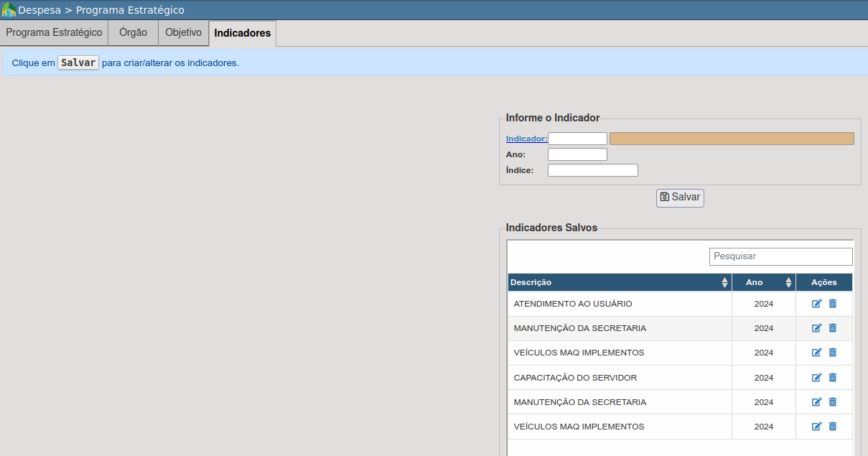The width and height of the screenshot is (868, 456).
Task: Click the application logo in title bar
Action: click(9, 10)
